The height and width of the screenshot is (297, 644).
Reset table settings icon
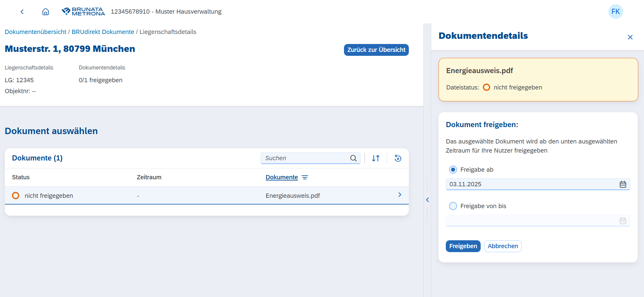click(x=398, y=158)
